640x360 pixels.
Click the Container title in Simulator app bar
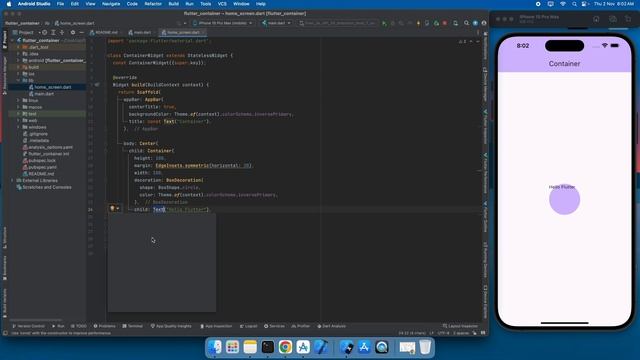564,64
